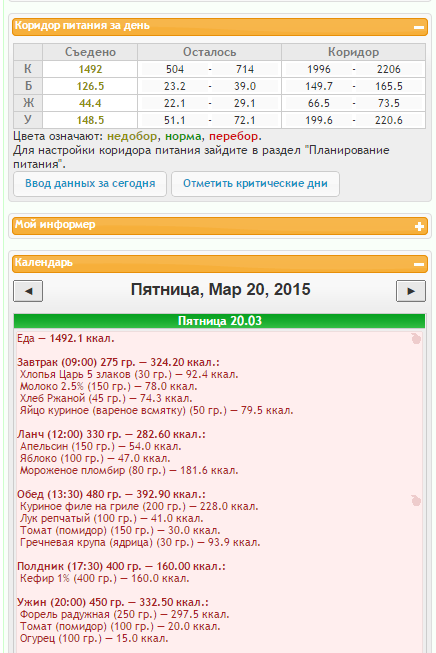Click the Хлеб Ржаной entry
Viewport: 436px width, 653px height.
tap(106, 399)
